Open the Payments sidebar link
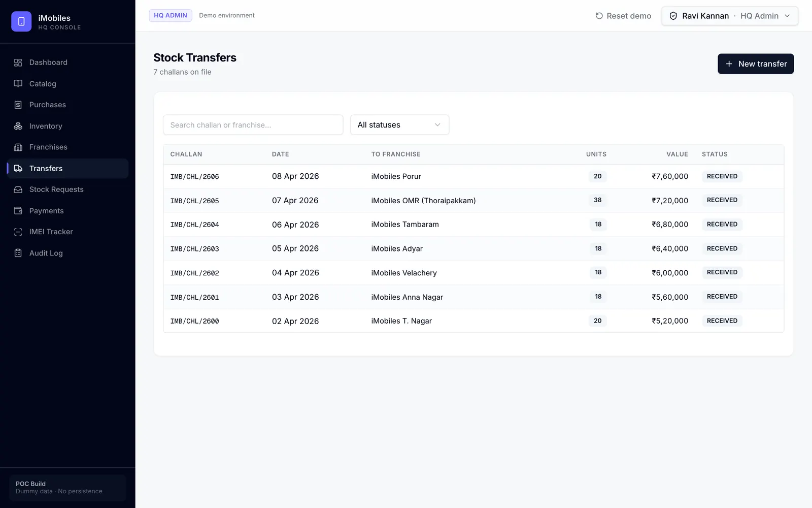 point(67,211)
